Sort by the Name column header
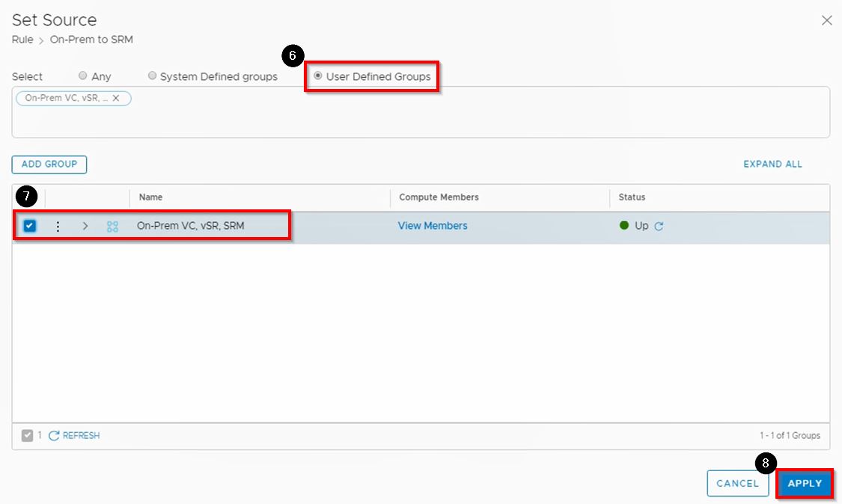Screen dimensions: 842x504 (150, 197)
